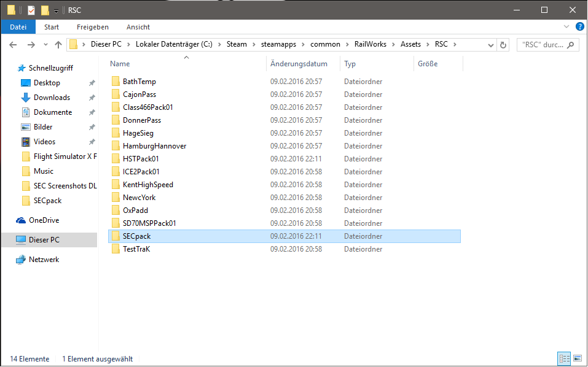
Task: Expand the ribbon with the chevron
Action: pos(566,26)
